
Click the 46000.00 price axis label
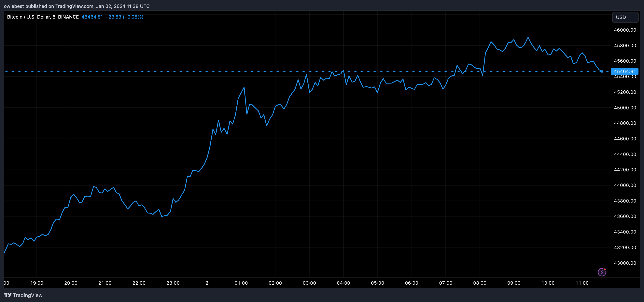(625, 30)
